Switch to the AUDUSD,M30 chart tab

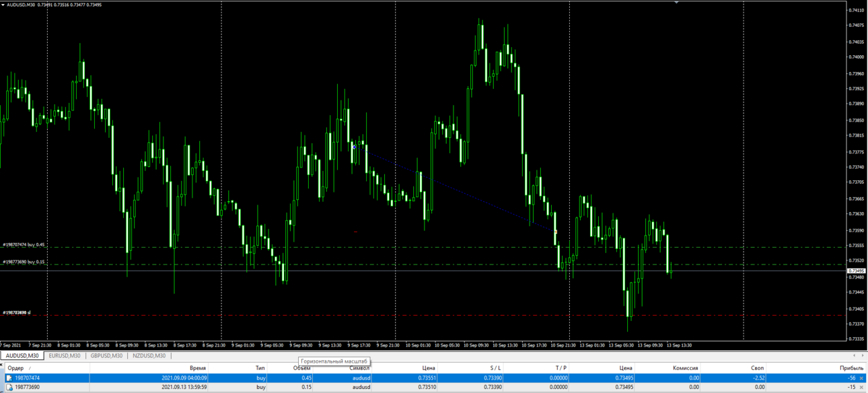click(x=22, y=355)
